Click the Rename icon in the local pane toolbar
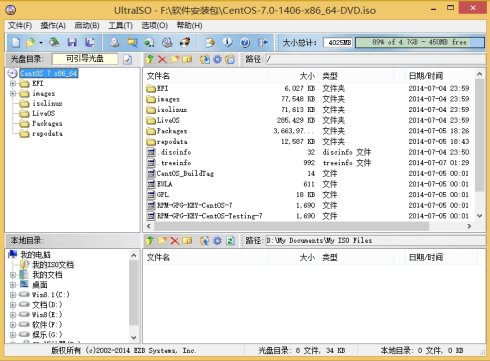This screenshot has height=361, width=490. (187, 240)
